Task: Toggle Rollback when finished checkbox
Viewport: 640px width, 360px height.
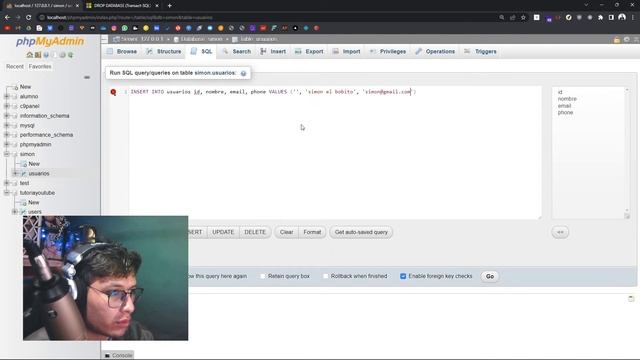Action: [325, 276]
